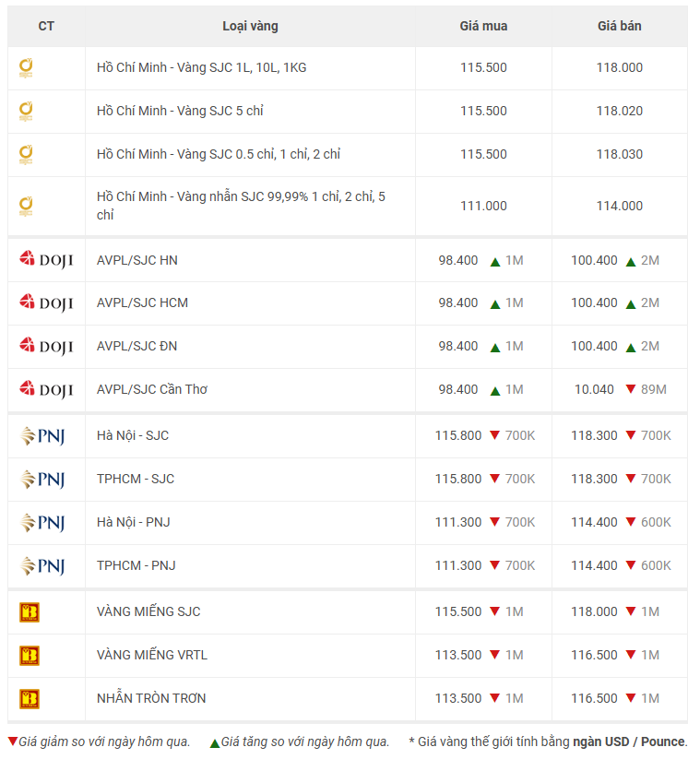Click the 89M change value
This screenshot has width=700, height=771.
coord(654,389)
